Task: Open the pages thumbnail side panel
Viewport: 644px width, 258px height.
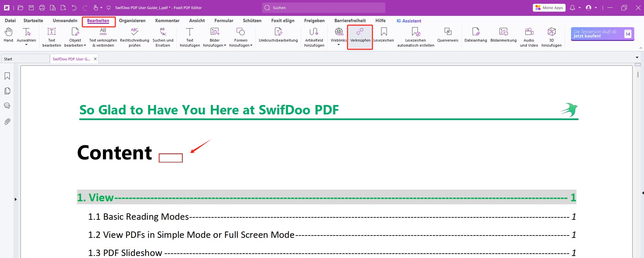Action: coord(7,91)
